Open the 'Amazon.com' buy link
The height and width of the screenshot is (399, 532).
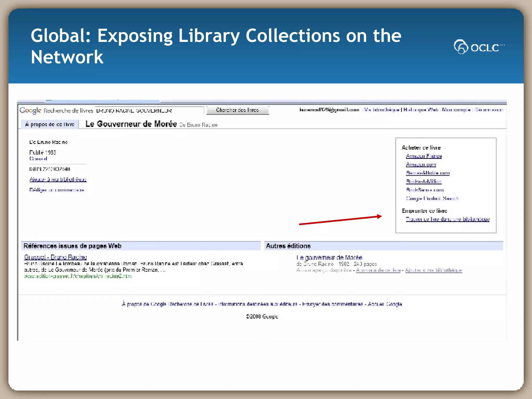(421, 164)
